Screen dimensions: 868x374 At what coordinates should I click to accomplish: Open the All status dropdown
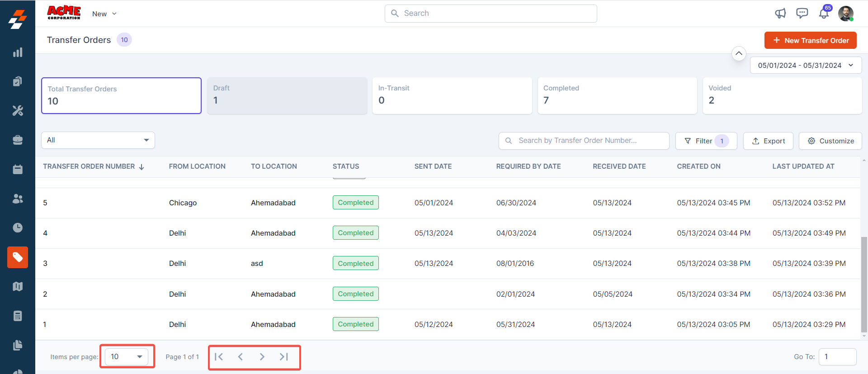click(98, 140)
